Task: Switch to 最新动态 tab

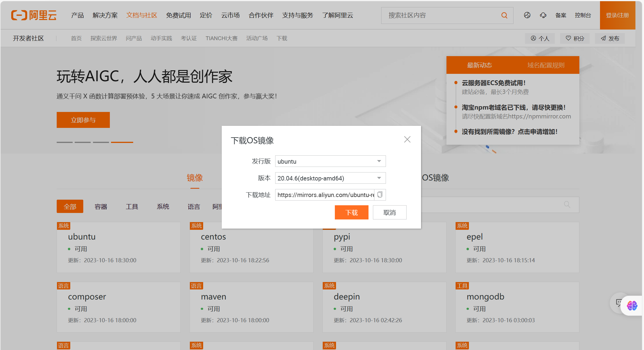Action: 480,65
